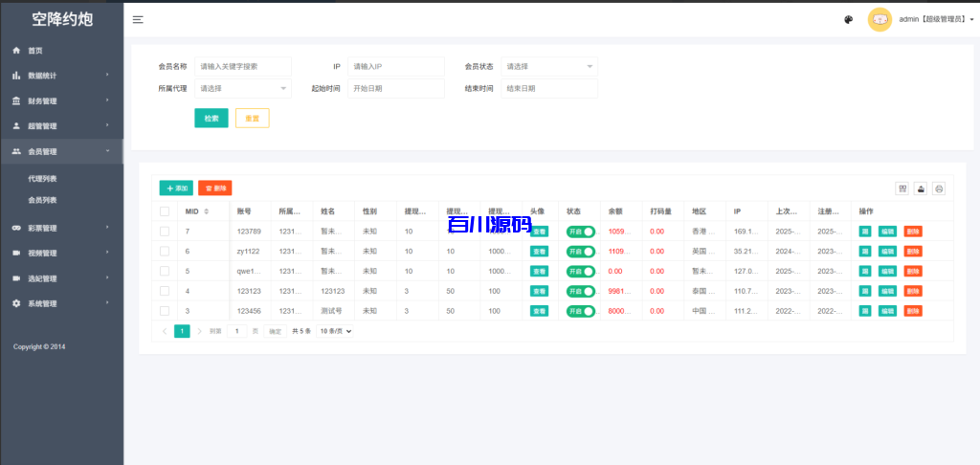Image resolution: width=980 pixels, height=465 pixels.
Task: Expand the 财务管理 sidebar menu
Action: (61, 100)
